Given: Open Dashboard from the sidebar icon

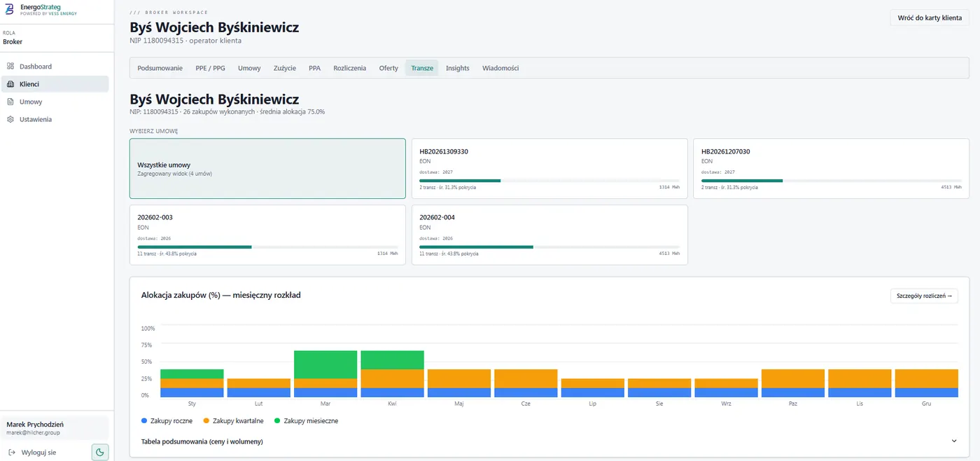Looking at the screenshot, I should (10, 67).
